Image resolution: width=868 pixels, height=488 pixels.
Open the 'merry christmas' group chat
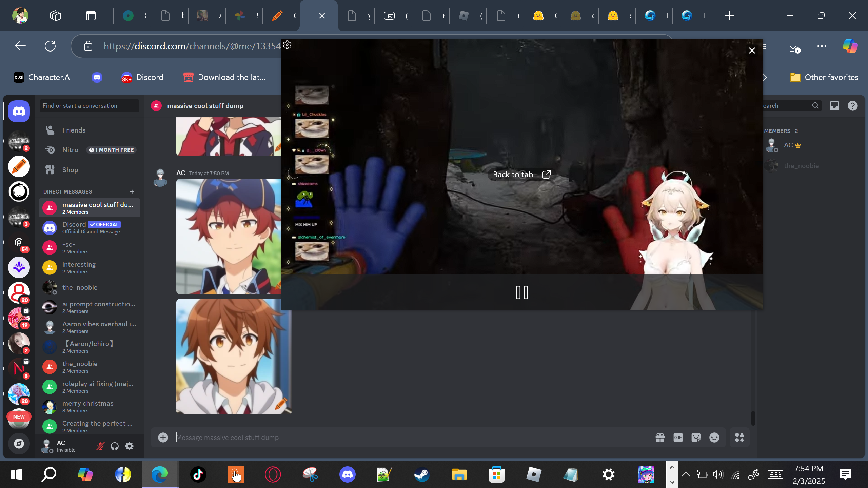click(x=90, y=407)
